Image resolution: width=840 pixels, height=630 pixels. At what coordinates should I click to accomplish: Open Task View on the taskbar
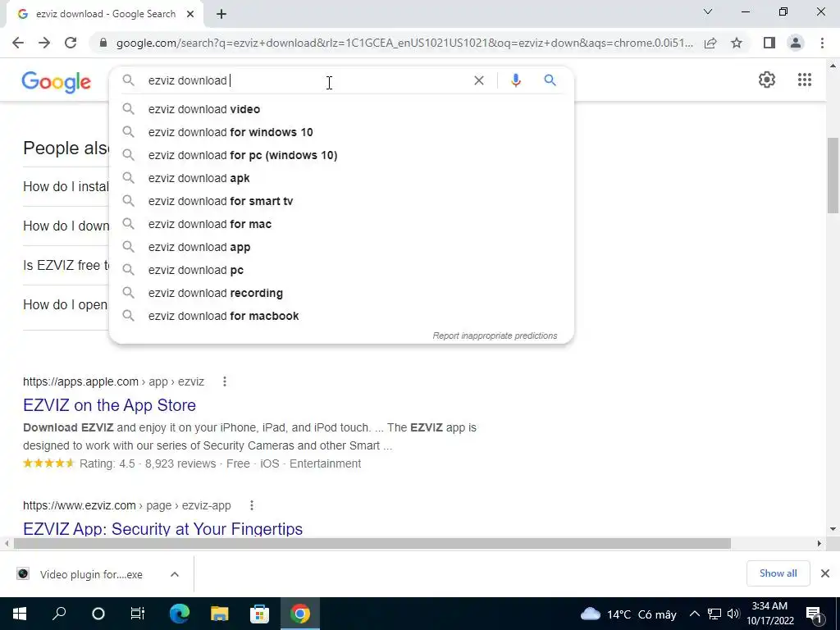pyautogui.click(x=138, y=614)
